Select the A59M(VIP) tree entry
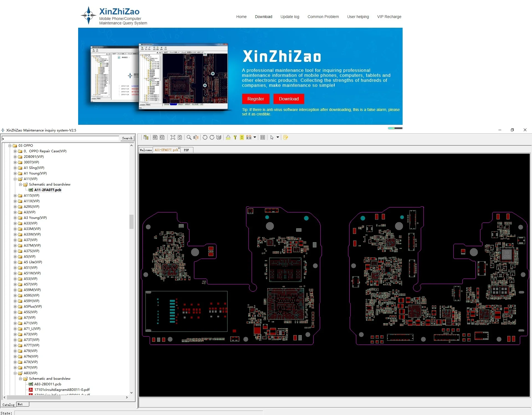This screenshot has width=532, height=415. coord(32,290)
